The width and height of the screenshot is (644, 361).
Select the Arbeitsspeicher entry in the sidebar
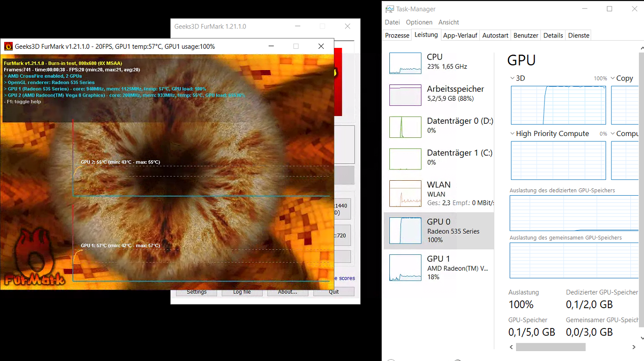439,94
